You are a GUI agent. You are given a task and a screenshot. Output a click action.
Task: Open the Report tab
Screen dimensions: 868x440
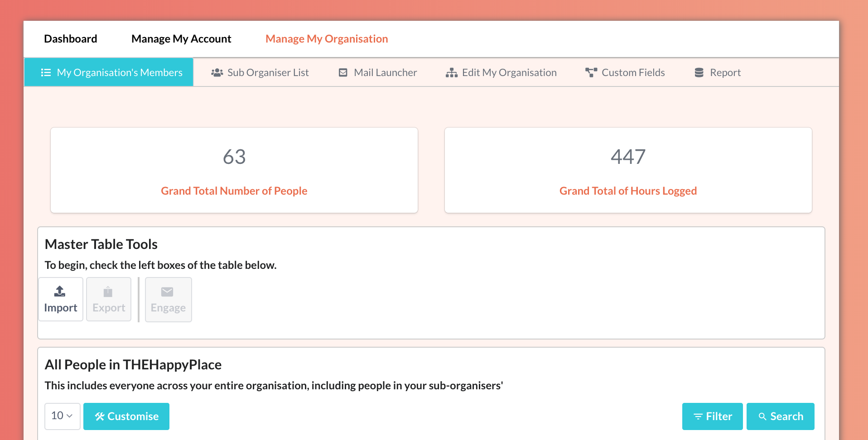click(x=718, y=72)
